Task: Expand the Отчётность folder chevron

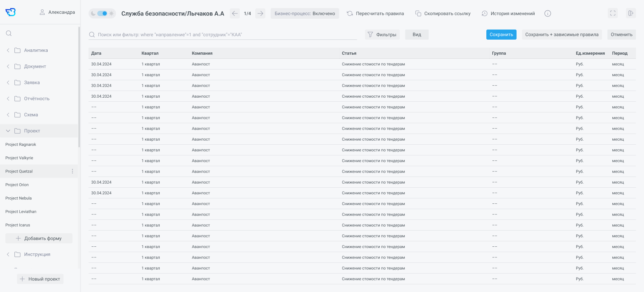Action: click(x=8, y=99)
